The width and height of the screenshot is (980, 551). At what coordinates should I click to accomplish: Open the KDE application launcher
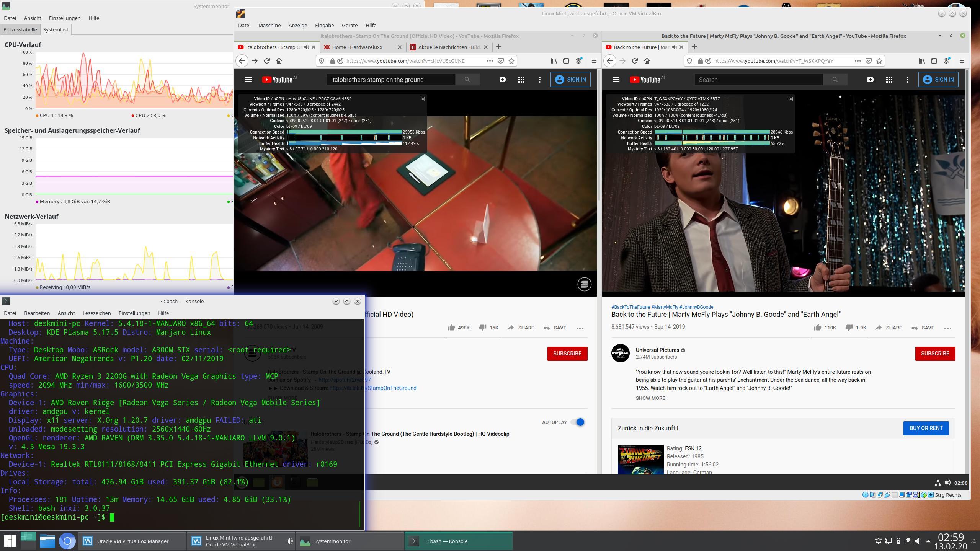pyautogui.click(x=10, y=541)
